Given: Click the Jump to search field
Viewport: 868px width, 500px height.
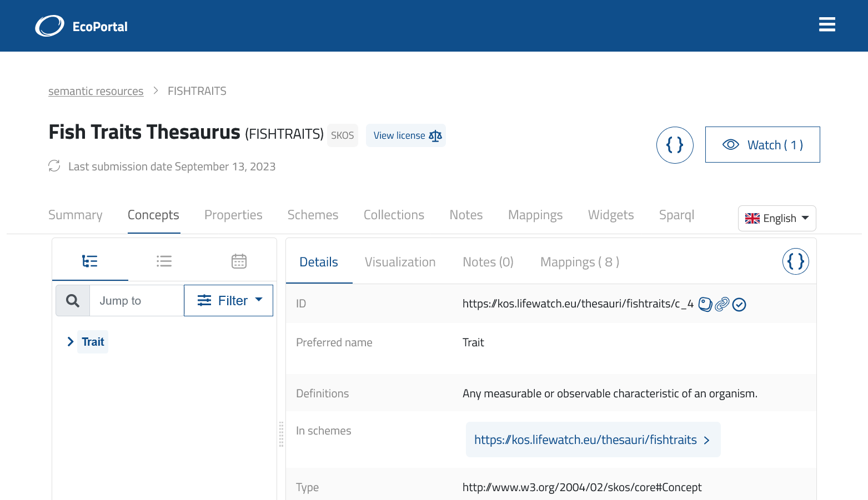Looking at the screenshot, I should (x=137, y=301).
